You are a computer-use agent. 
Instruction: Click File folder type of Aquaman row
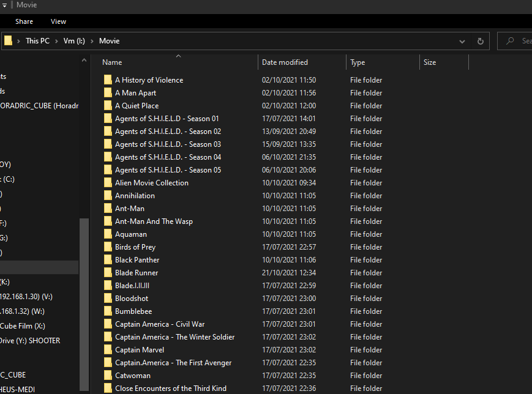(366, 234)
